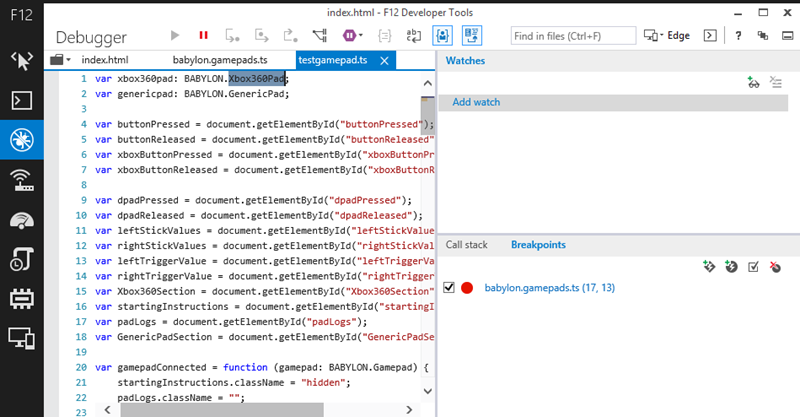The width and height of the screenshot is (800, 417).
Task: Click the Watches panel header
Action: pyautogui.click(x=465, y=61)
